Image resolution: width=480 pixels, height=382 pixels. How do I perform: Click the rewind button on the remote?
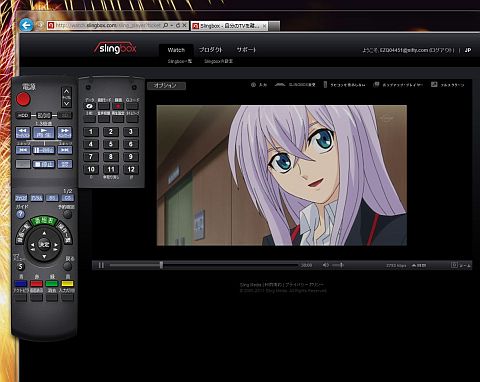pyautogui.click(x=23, y=132)
